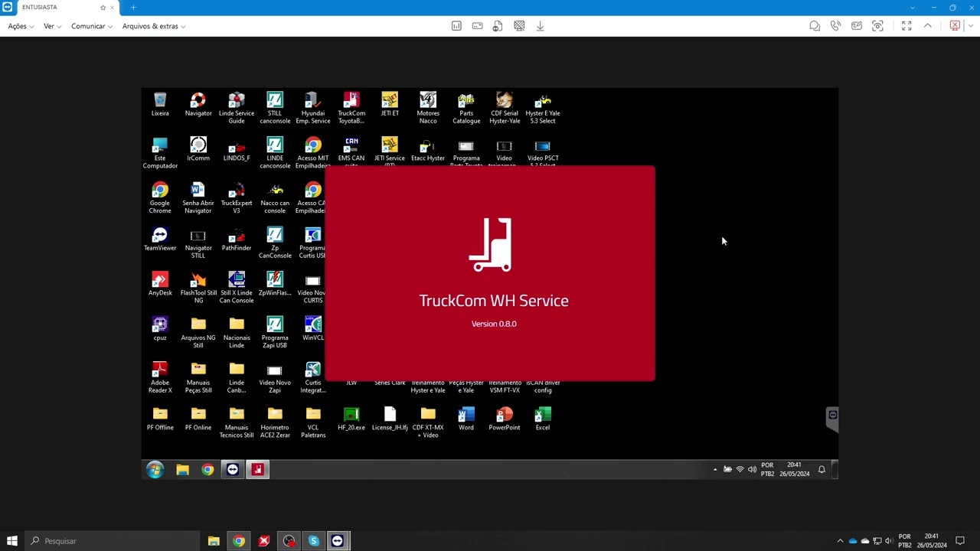Launch TruckExpert V3 shortcut
Viewport: 980px width, 551px height.
[x=237, y=197]
